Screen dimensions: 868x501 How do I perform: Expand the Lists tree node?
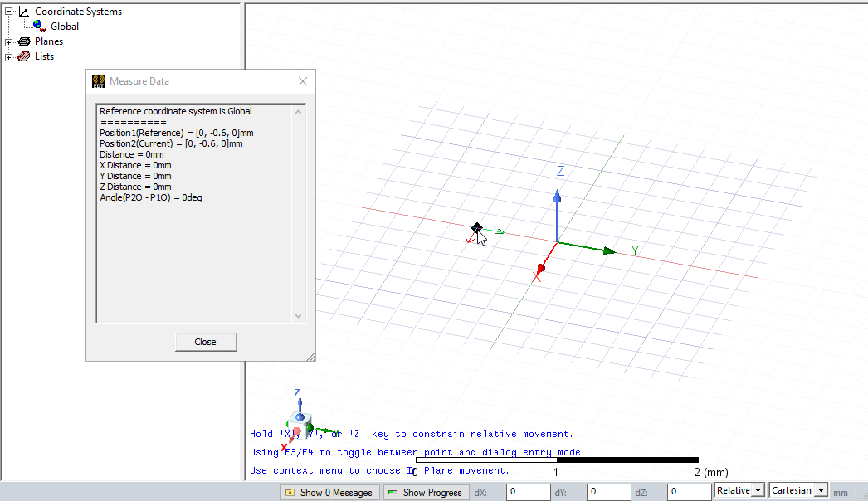point(9,57)
